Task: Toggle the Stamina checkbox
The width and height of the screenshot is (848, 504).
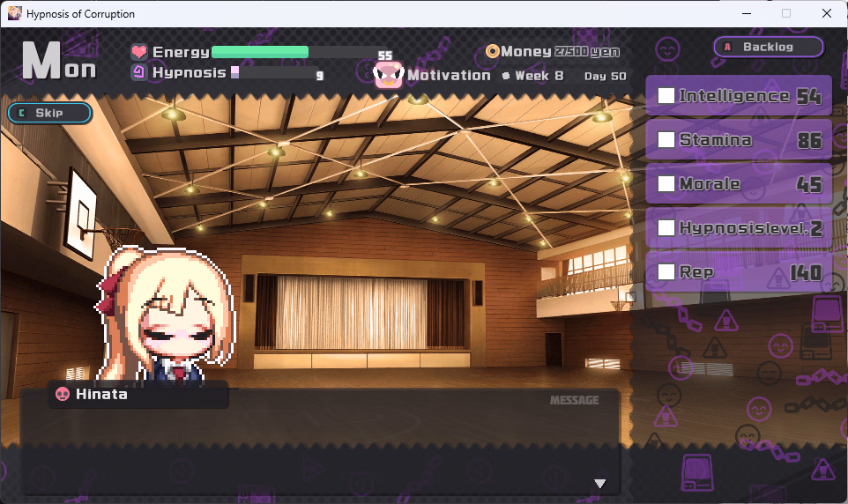Action: pyautogui.click(x=666, y=140)
